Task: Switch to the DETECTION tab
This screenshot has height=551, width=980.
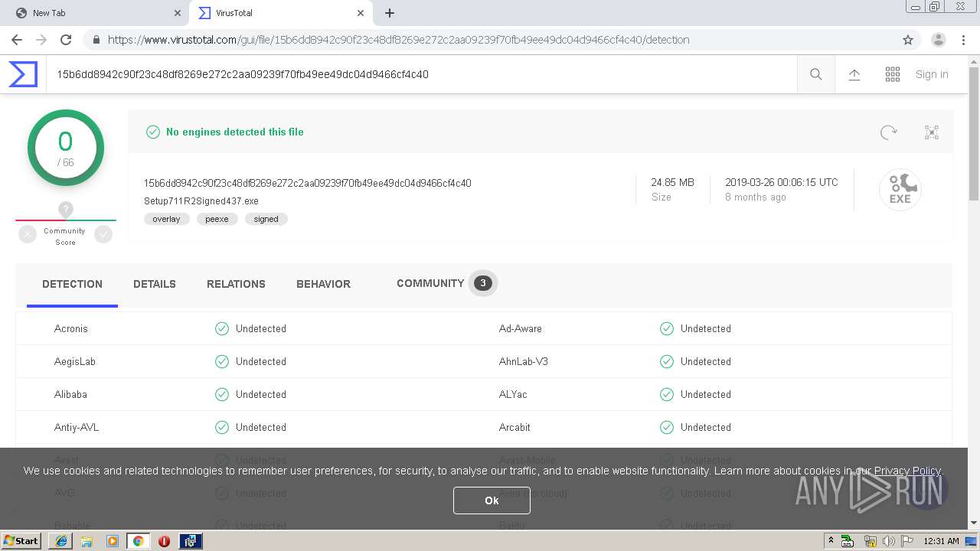Action: point(72,284)
